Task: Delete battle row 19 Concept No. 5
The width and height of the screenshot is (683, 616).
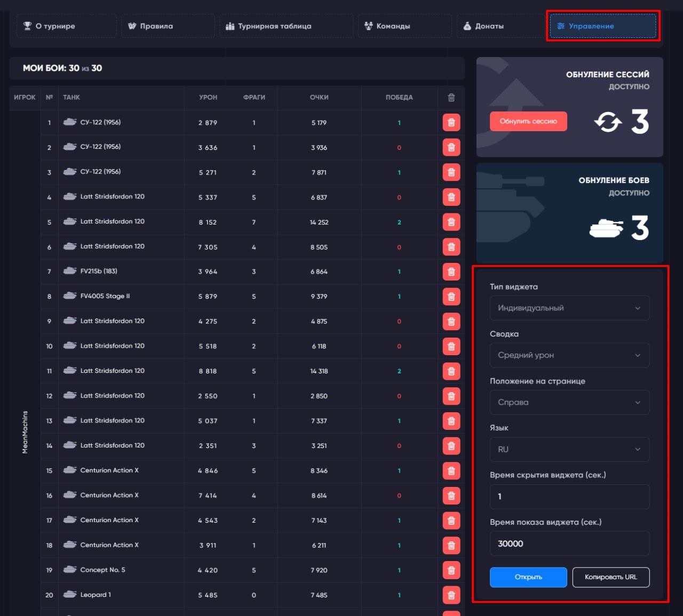Action: 451,570
